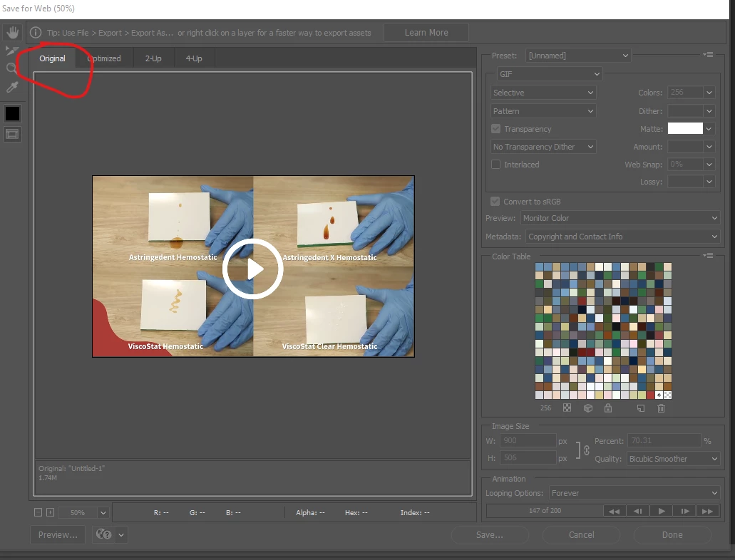Open the Preset dropdown

click(x=578, y=56)
